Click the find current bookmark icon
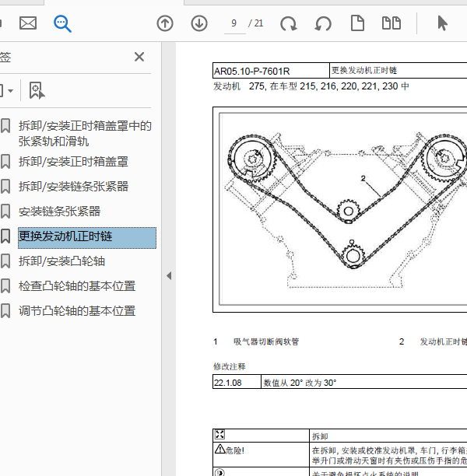The width and height of the screenshot is (467, 476). point(37,90)
